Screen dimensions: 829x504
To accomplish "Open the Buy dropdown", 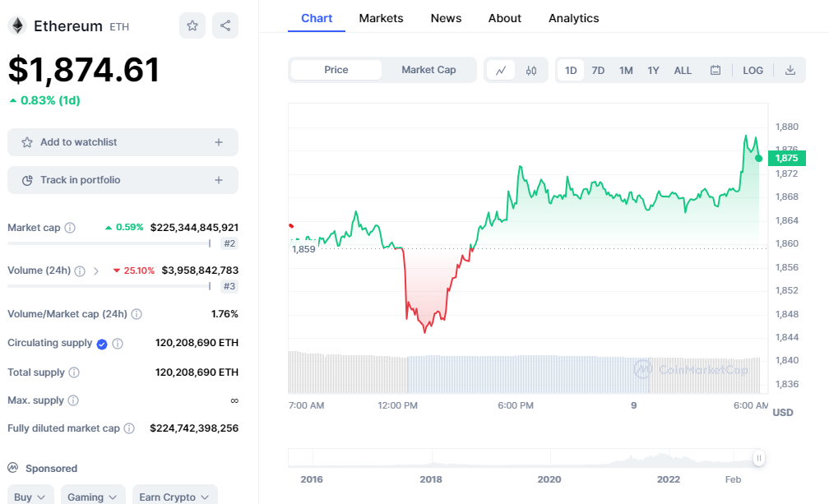I will coord(30,495).
